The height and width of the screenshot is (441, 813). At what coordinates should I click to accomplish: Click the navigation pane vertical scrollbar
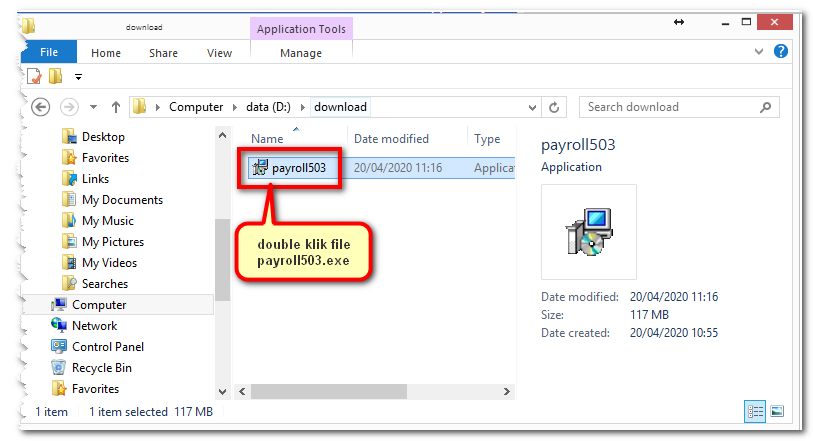tap(222, 260)
